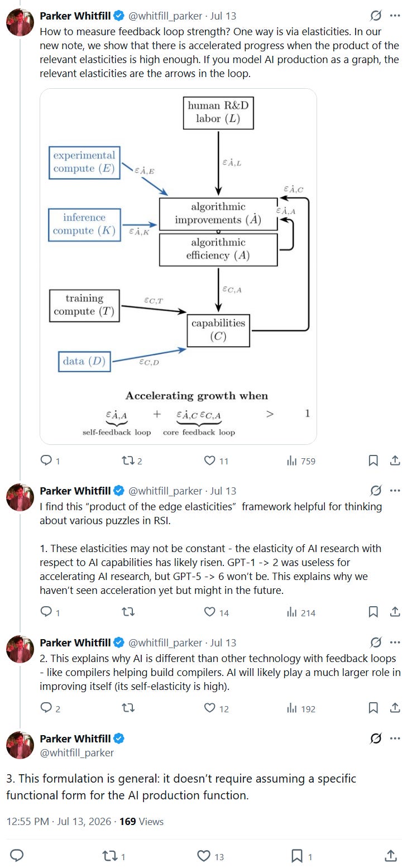The height and width of the screenshot is (868, 407).
Task: Open @whitfill_parker handle under main tweet
Action: tap(76, 752)
